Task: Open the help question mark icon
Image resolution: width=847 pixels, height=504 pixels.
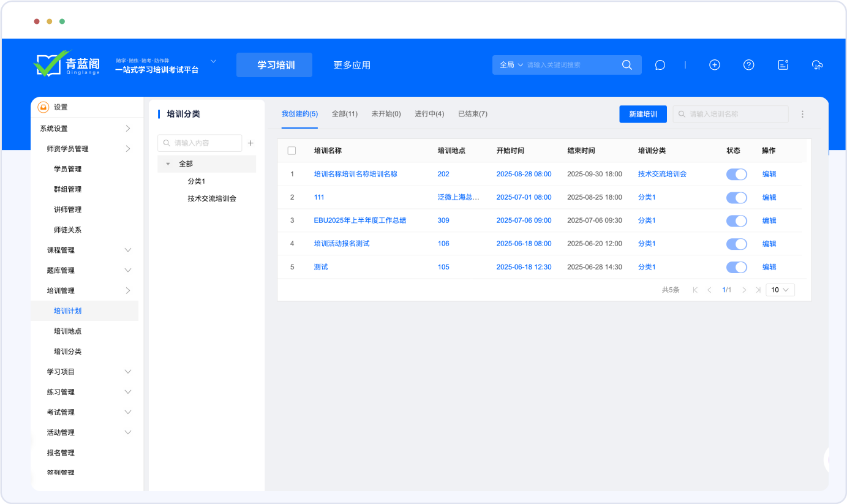Action: [748, 65]
